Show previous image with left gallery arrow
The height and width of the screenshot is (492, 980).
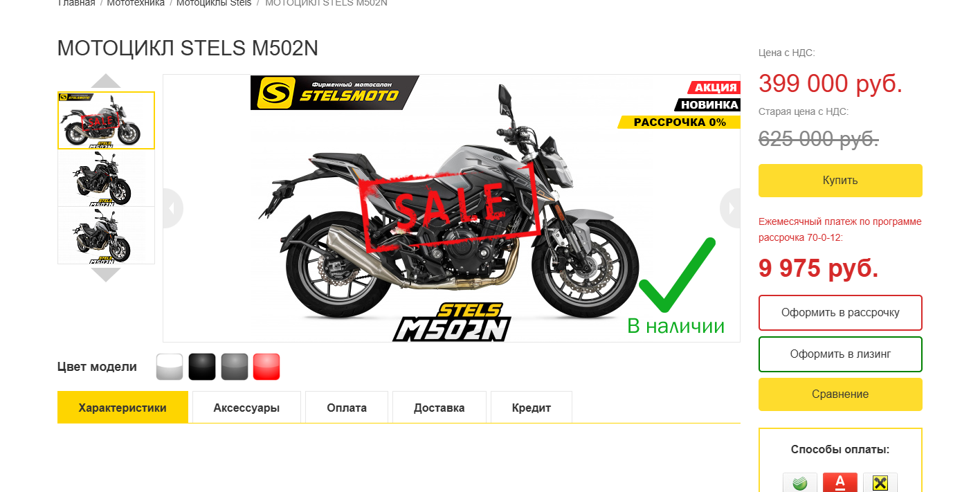click(x=173, y=208)
